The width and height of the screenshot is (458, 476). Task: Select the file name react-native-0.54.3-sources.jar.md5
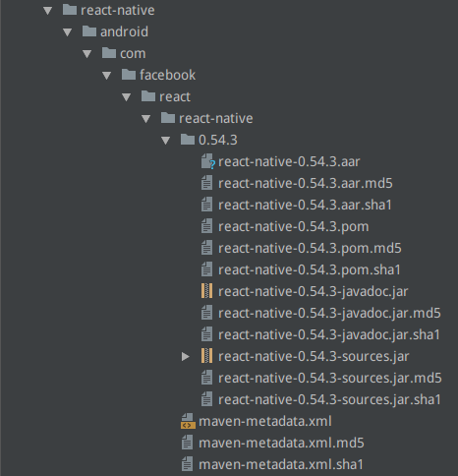pos(330,379)
